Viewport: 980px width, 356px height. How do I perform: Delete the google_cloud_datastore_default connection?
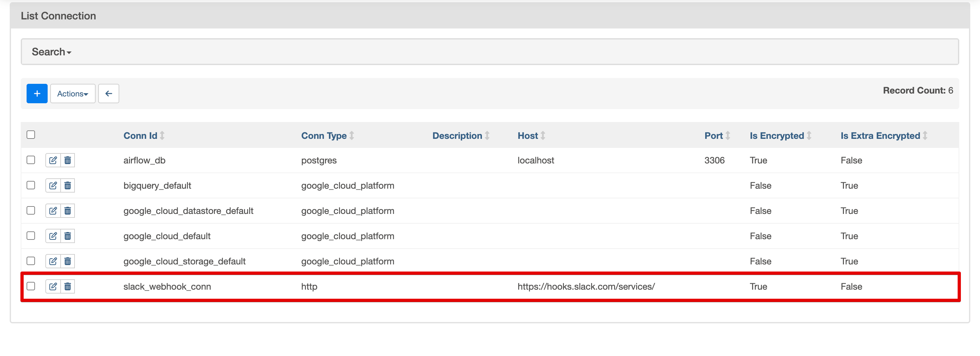[68, 210]
